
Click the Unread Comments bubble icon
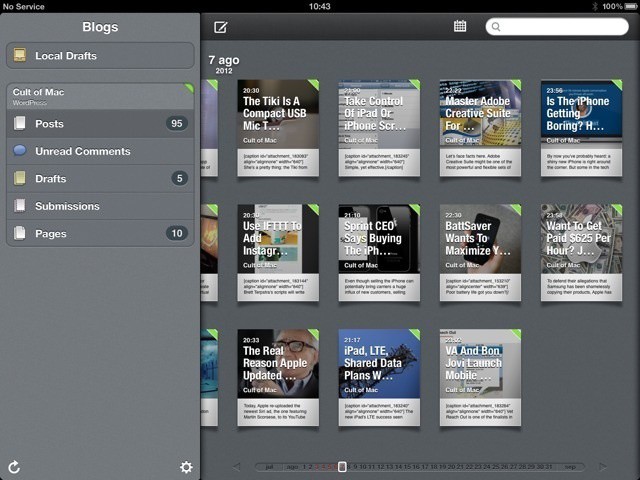tap(20, 151)
